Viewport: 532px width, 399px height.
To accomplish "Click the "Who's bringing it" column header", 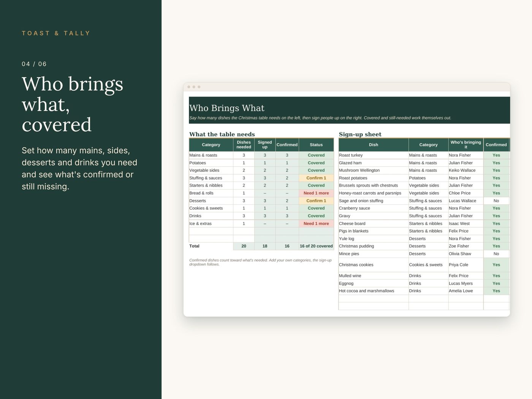I will [x=466, y=145].
